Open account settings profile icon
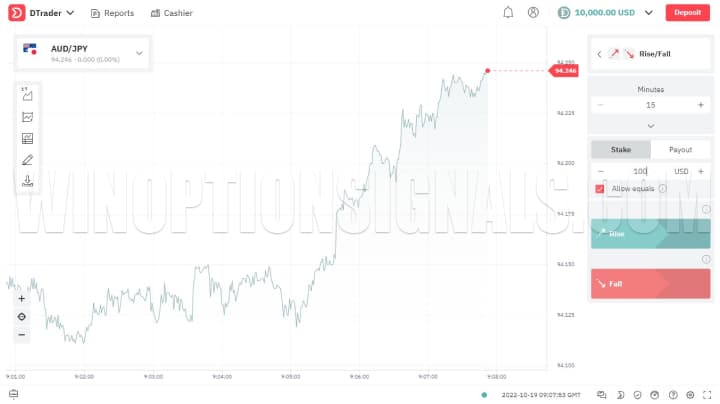This screenshot has height=404, width=720. pyautogui.click(x=533, y=13)
